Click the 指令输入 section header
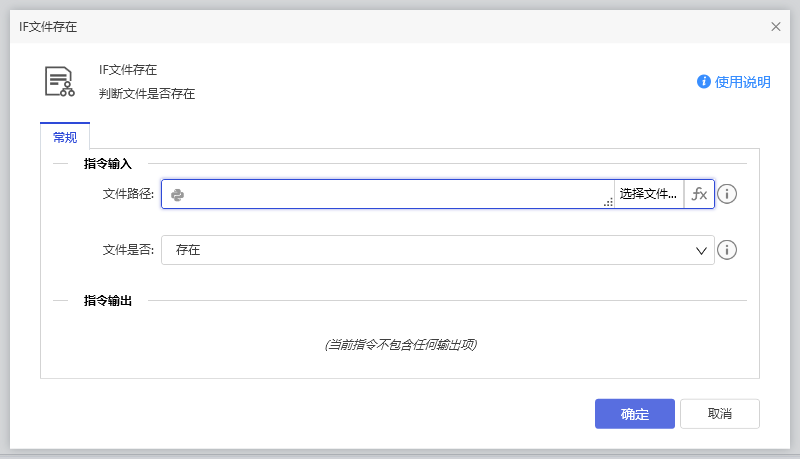Image resolution: width=800 pixels, height=459 pixels. coord(108,163)
